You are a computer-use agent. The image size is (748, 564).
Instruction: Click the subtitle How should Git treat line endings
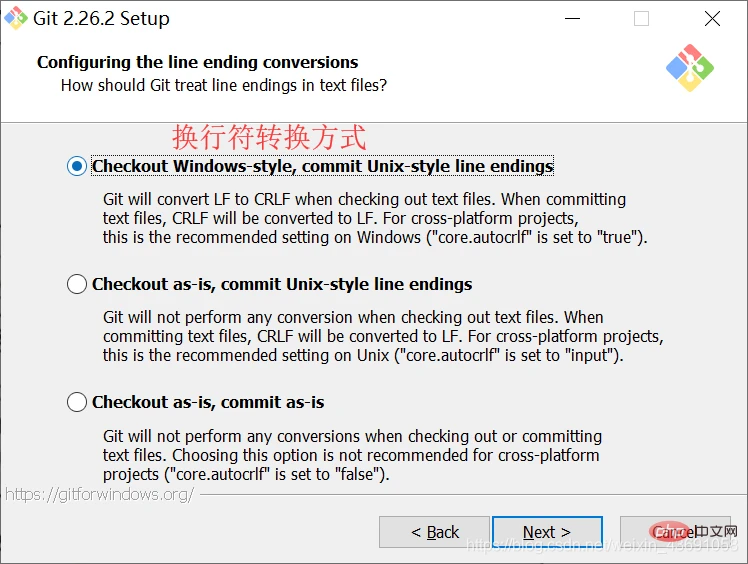pyautogui.click(x=224, y=85)
